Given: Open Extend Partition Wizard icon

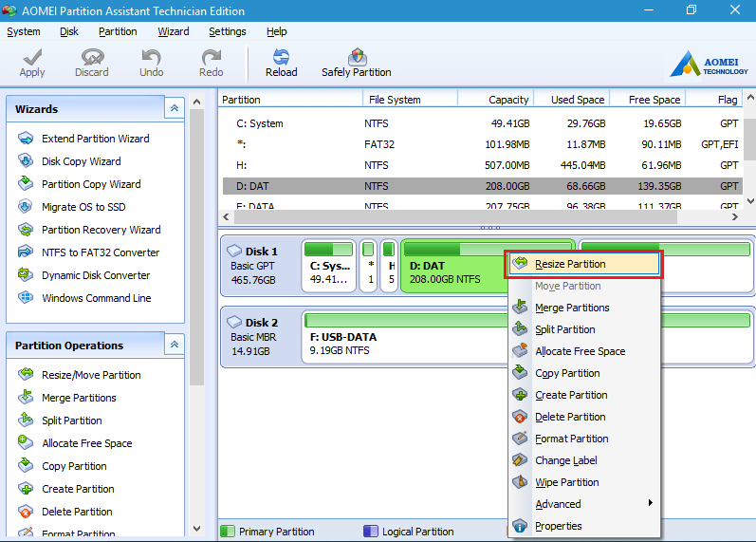Looking at the screenshot, I should point(26,139).
